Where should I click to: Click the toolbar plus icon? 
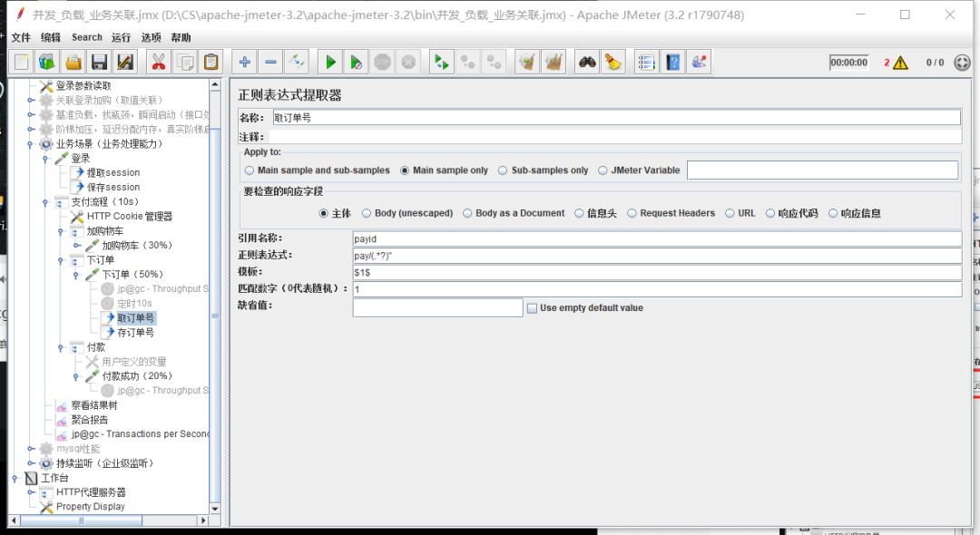point(245,61)
